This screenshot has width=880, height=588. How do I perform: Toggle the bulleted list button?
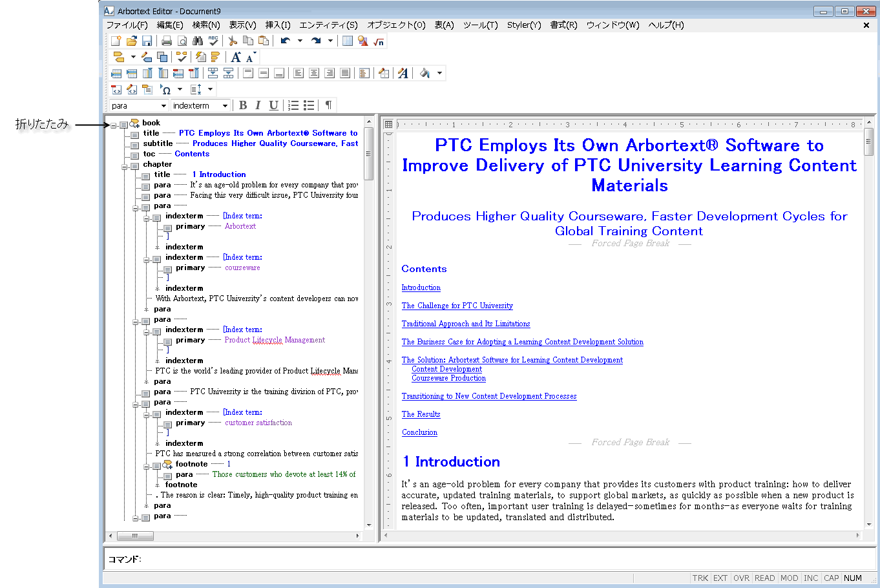point(309,105)
